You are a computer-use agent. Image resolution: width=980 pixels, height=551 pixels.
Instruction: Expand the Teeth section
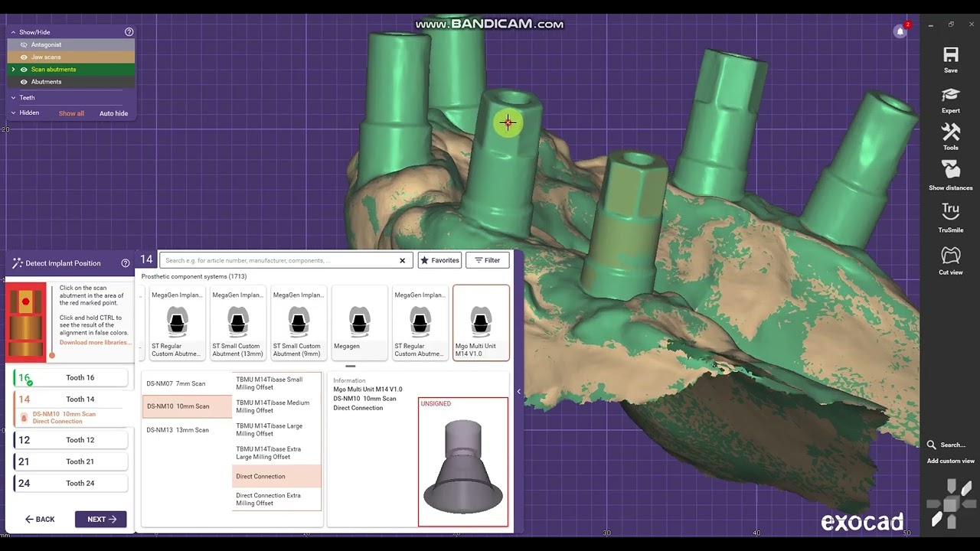(x=13, y=98)
